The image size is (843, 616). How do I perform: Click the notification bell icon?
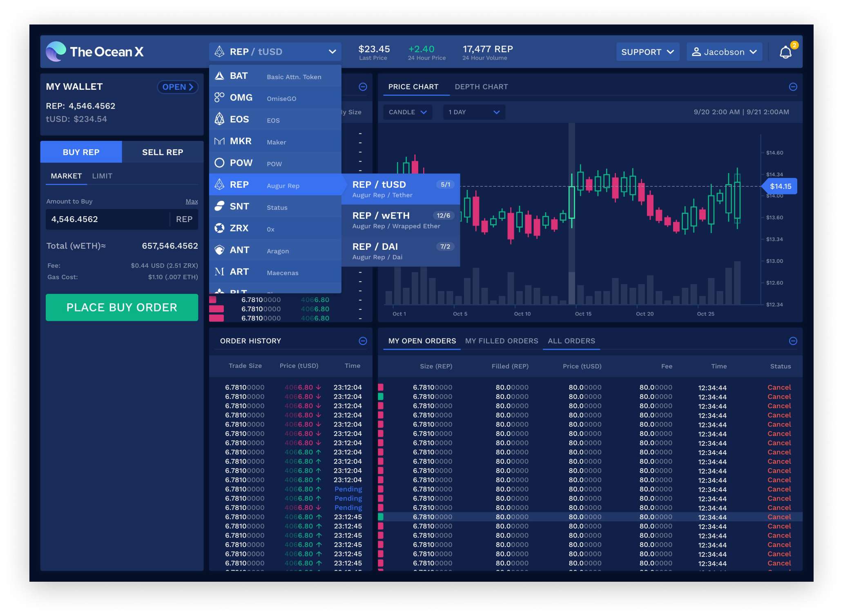point(785,52)
